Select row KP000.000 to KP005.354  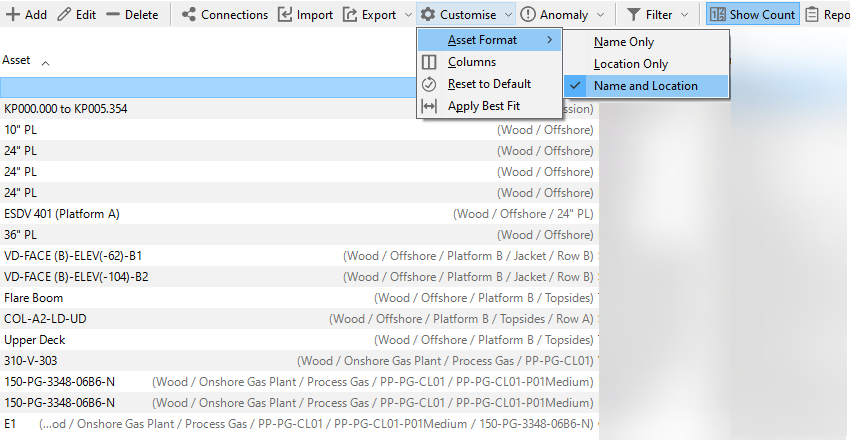tap(299, 108)
